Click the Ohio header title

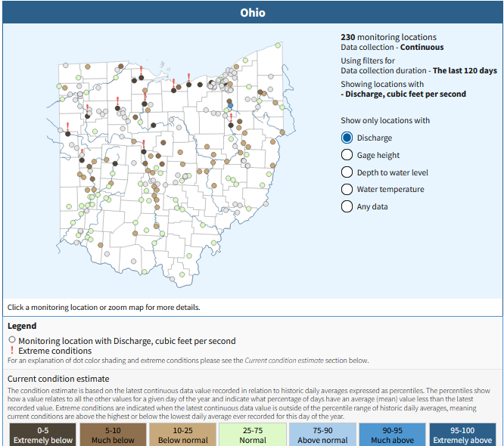[253, 13]
